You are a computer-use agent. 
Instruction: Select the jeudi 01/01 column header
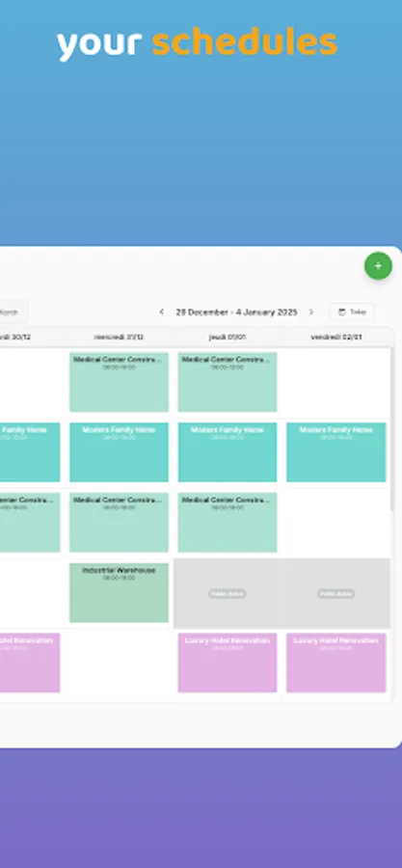(x=228, y=337)
